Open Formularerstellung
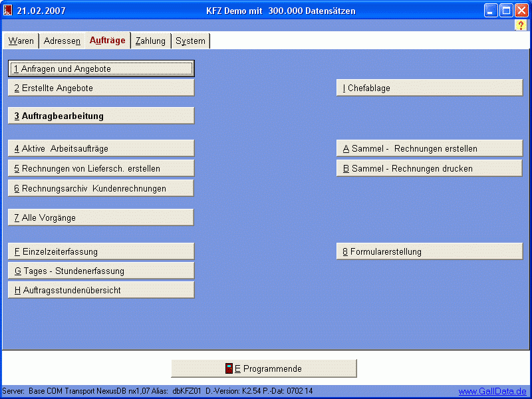Viewport: 532px width, 399px height. 429,251
